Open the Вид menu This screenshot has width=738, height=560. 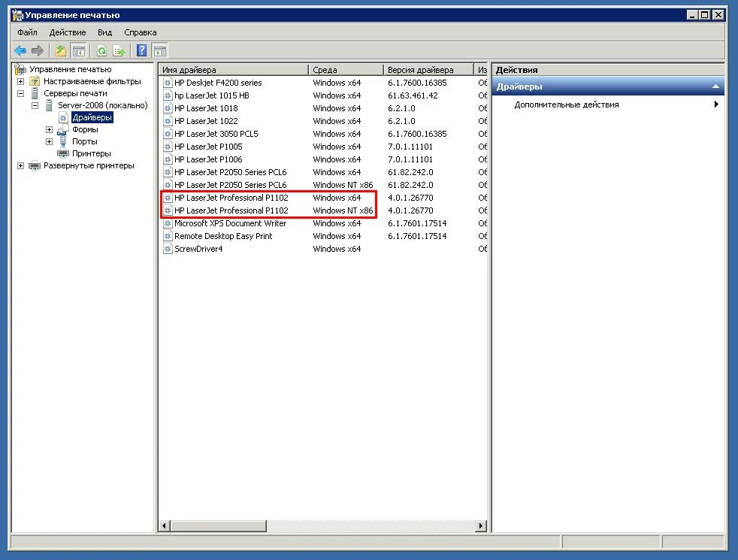[x=104, y=32]
